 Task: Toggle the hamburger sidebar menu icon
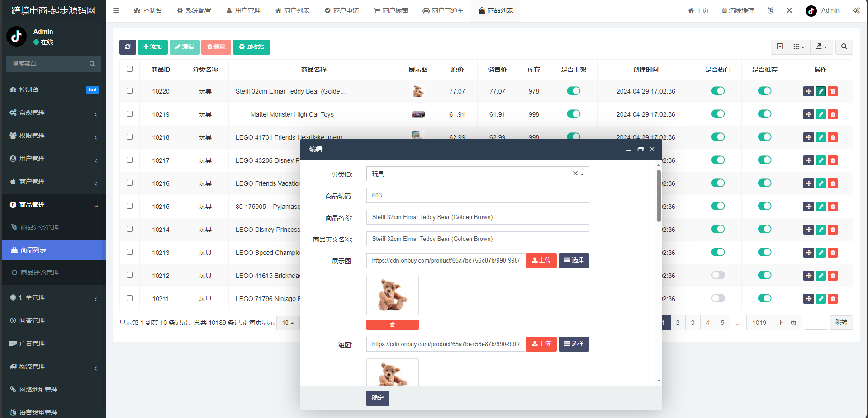[116, 10]
